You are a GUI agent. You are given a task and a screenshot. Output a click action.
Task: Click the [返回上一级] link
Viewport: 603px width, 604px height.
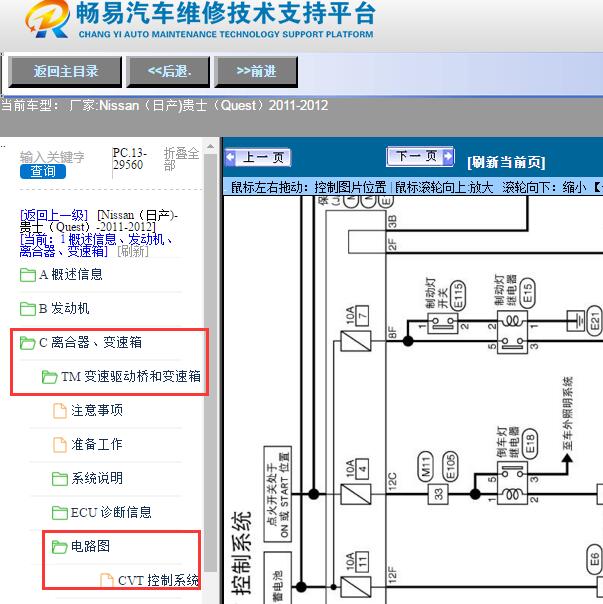pyautogui.click(x=54, y=215)
